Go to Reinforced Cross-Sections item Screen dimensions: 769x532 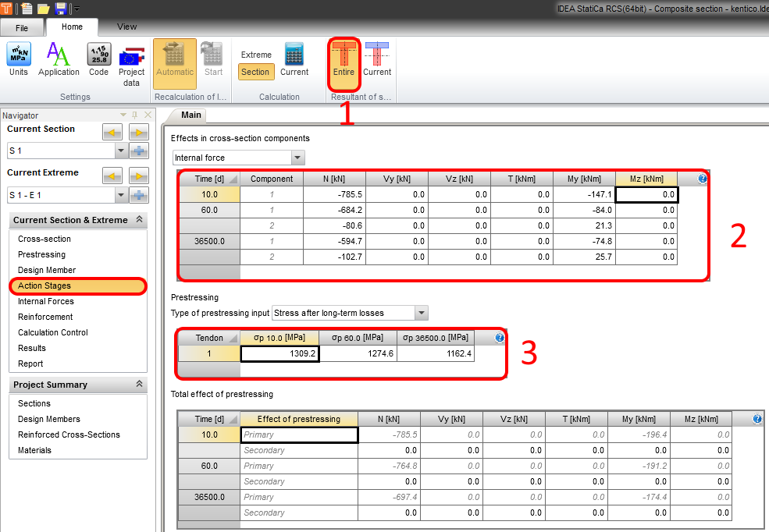point(69,434)
